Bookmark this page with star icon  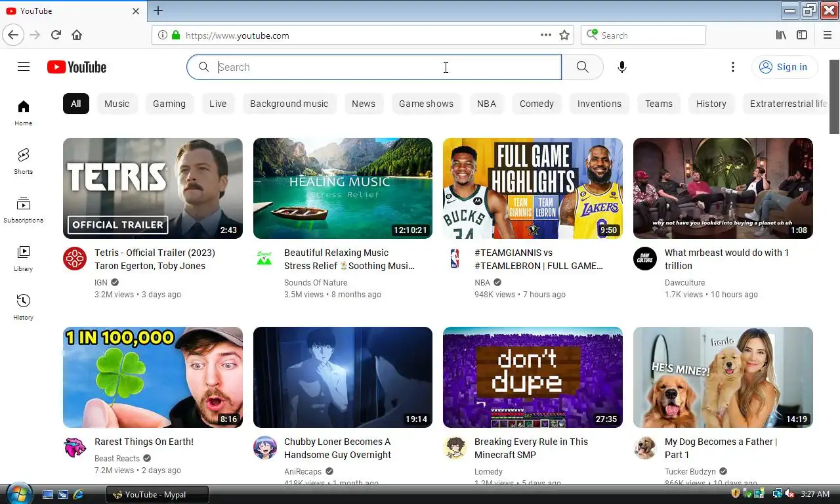click(x=564, y=35)
